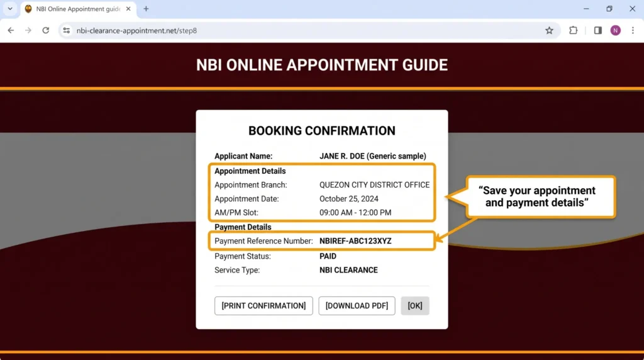Image resolution: width=644 pixels, height=360 pixels.
Task: Open a new tab with plus icon
Action: (146, 9)
